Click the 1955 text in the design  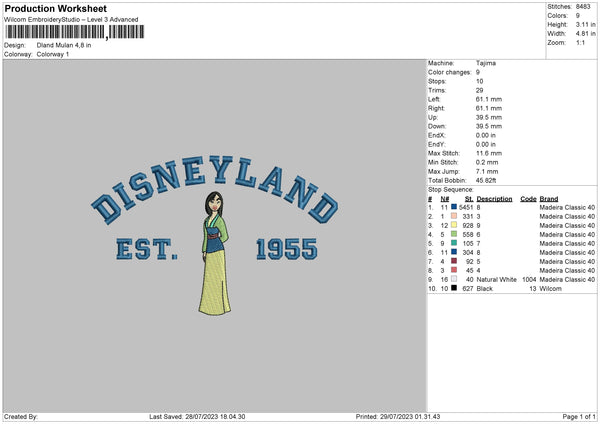pyautogui.click(x=286, y=248)
